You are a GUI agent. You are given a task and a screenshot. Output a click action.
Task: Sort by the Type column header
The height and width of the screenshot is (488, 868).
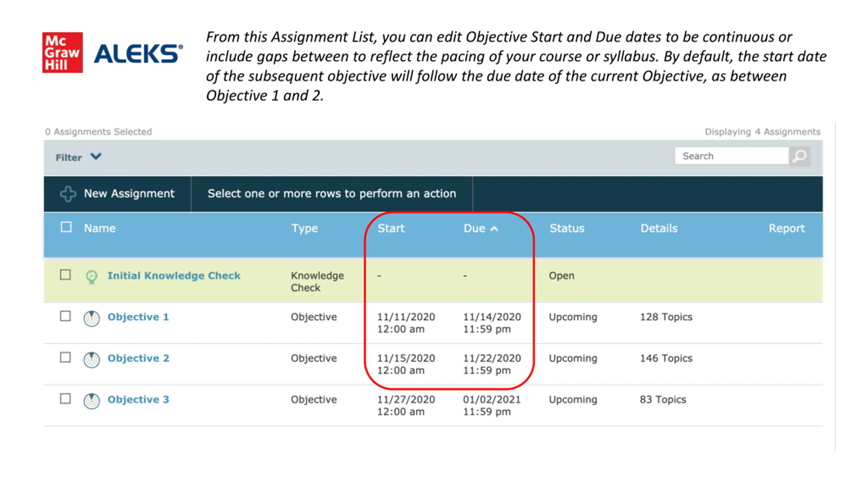coord(304,229)
